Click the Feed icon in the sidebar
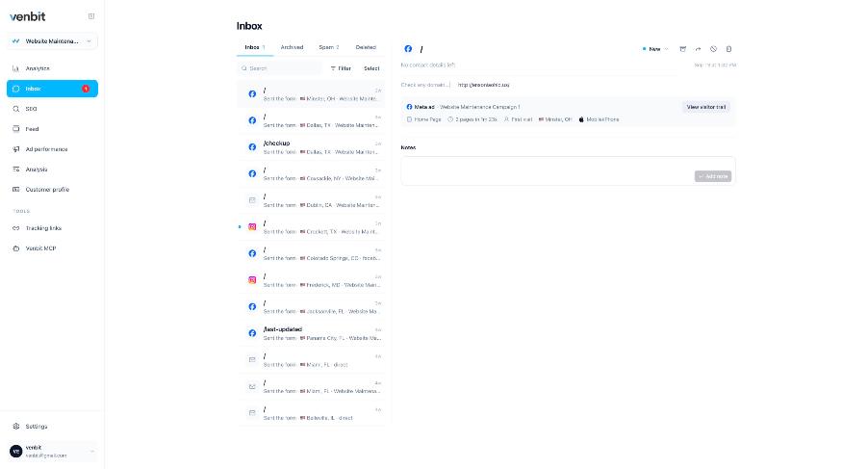This screenshot has width=868, height=469. tap(16, 129)
